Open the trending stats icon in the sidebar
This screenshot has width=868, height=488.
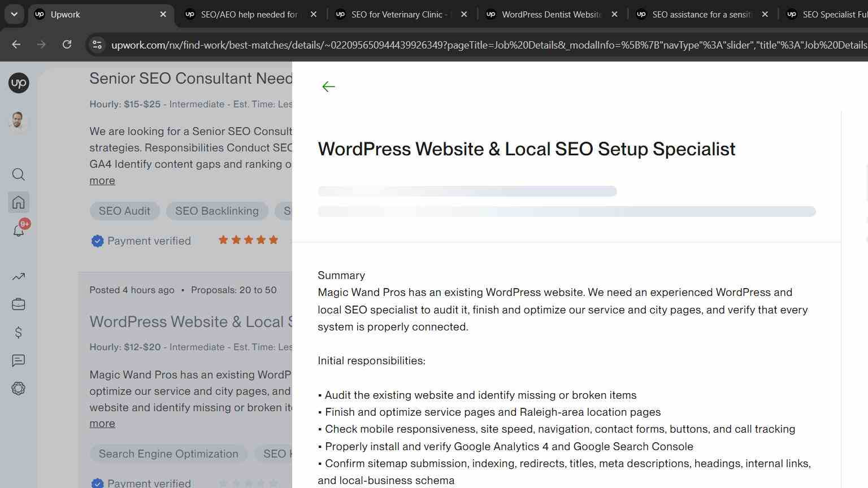[19, 277]
